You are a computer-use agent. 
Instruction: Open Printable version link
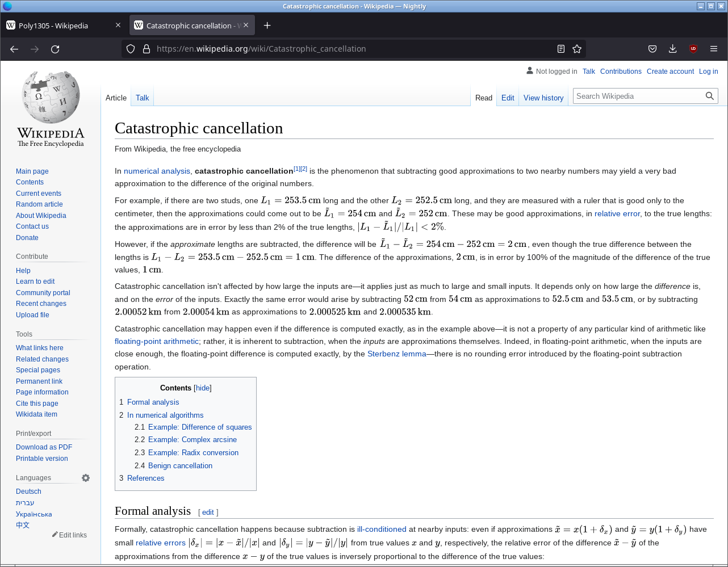(42, 459)
